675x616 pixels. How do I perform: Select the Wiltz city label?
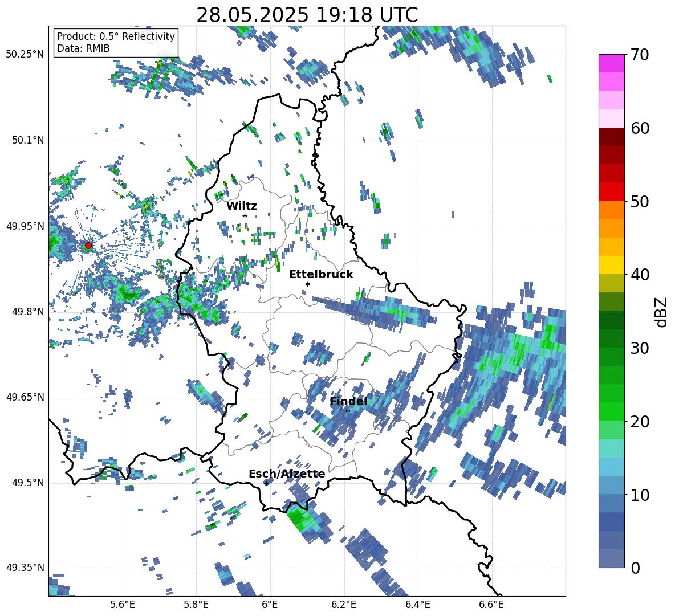pyautogui.click(x=242, y=206)
